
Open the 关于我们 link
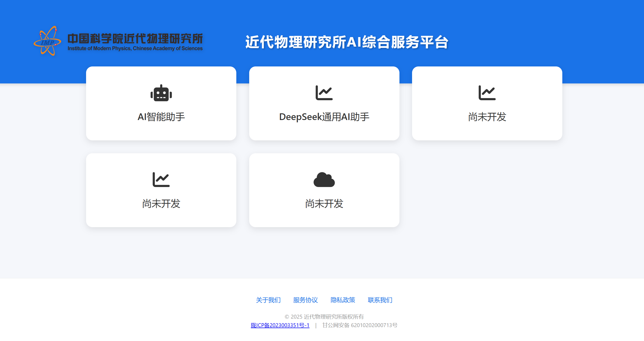point(268,300)
